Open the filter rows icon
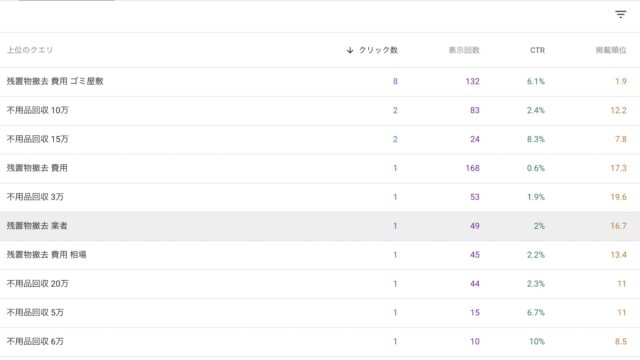 pyautogui.click(x=620, y=15)
